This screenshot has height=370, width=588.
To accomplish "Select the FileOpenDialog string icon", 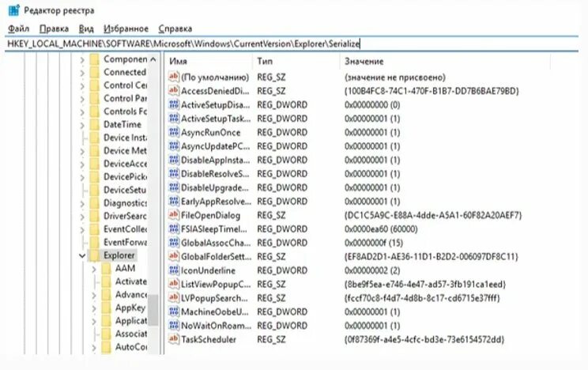I will point(174,215).
